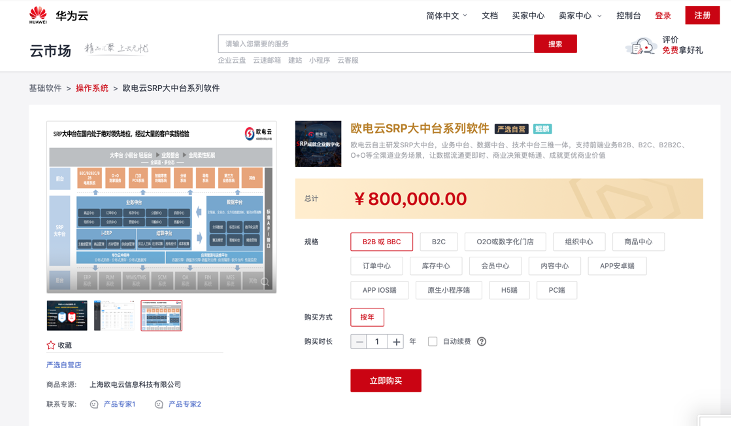This screenshot has height=426, width=732.
Task: Choose the 按年 purchase method
Action: point(367,317)
